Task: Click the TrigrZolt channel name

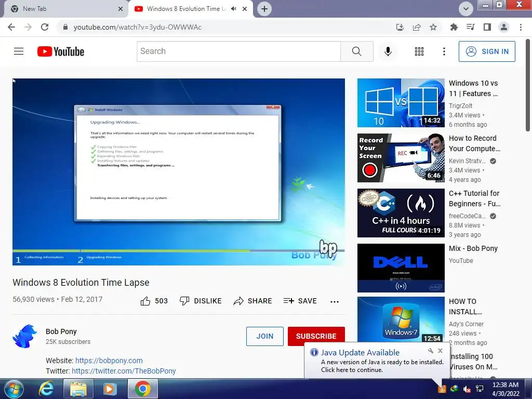Action: pos(460,106)
